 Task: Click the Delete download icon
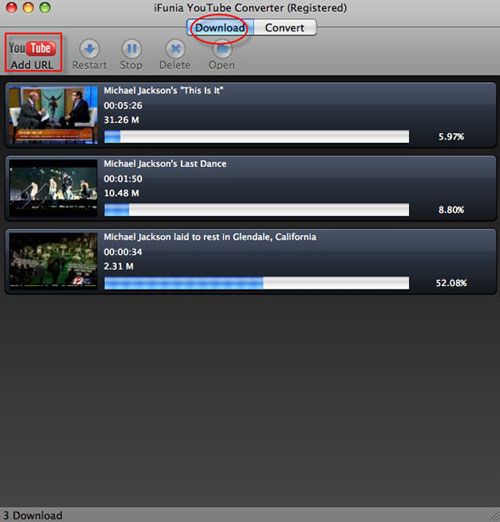pos(175,49)
